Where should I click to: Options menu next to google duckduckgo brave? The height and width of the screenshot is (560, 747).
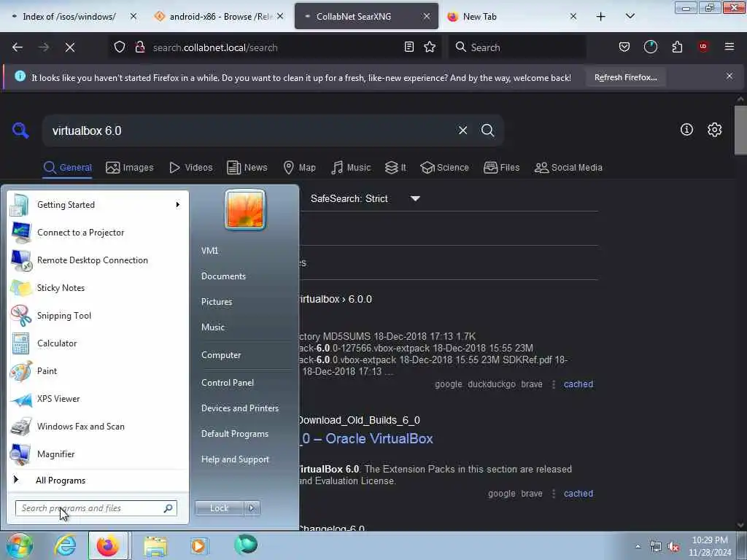[x=554, y=384]
